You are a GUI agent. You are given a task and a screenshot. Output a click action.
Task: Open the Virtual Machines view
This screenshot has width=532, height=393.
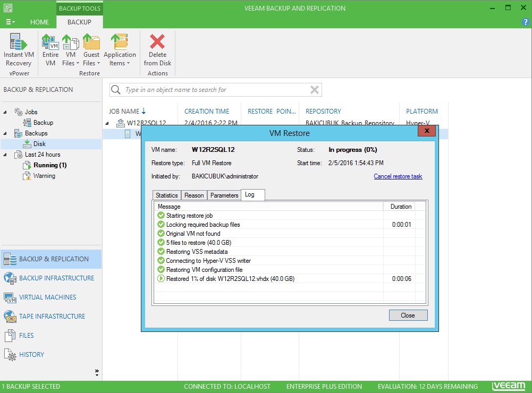(x=51, y=297)
